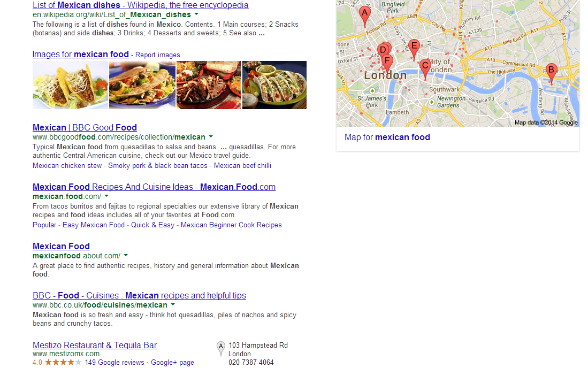The image size is (588, 368).
Task: Open the dropdown arrow beside bbcgoodfood.com URL
Action: pos(211,137)
